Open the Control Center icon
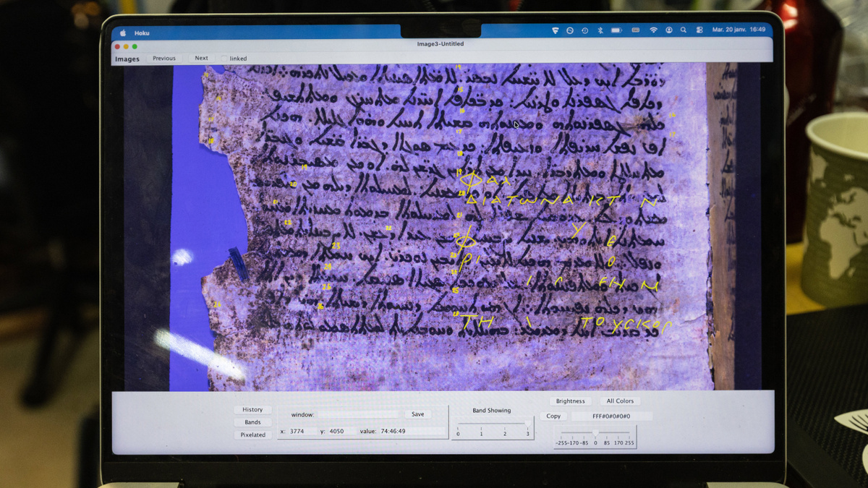Viewport: 868px width, 488px height. click(699, 30)
